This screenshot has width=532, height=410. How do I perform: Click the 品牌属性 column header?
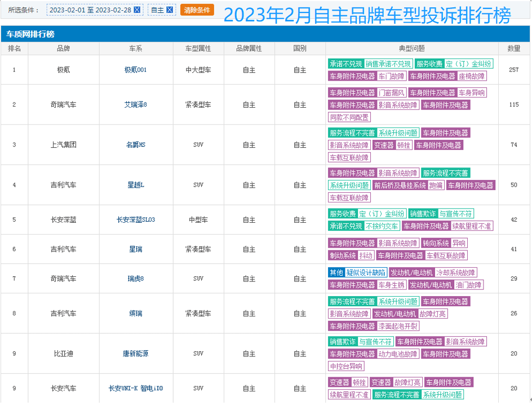249,49
